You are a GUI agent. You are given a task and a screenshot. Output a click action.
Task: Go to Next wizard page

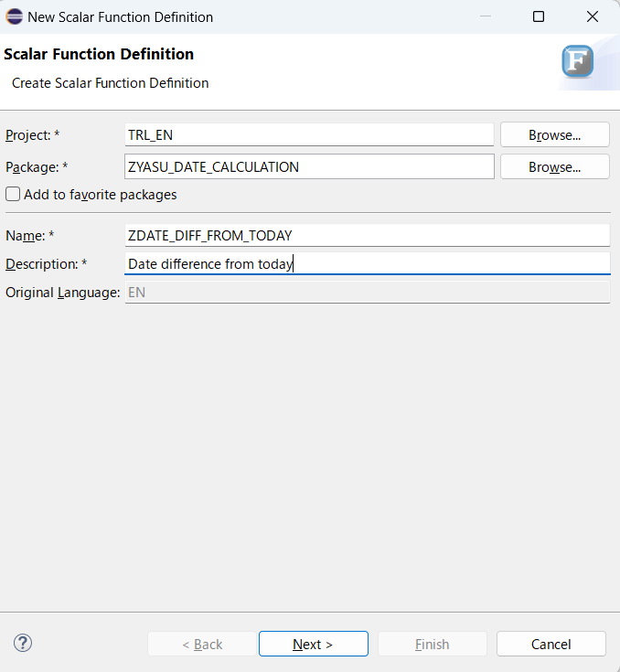(x=314, y=644)
